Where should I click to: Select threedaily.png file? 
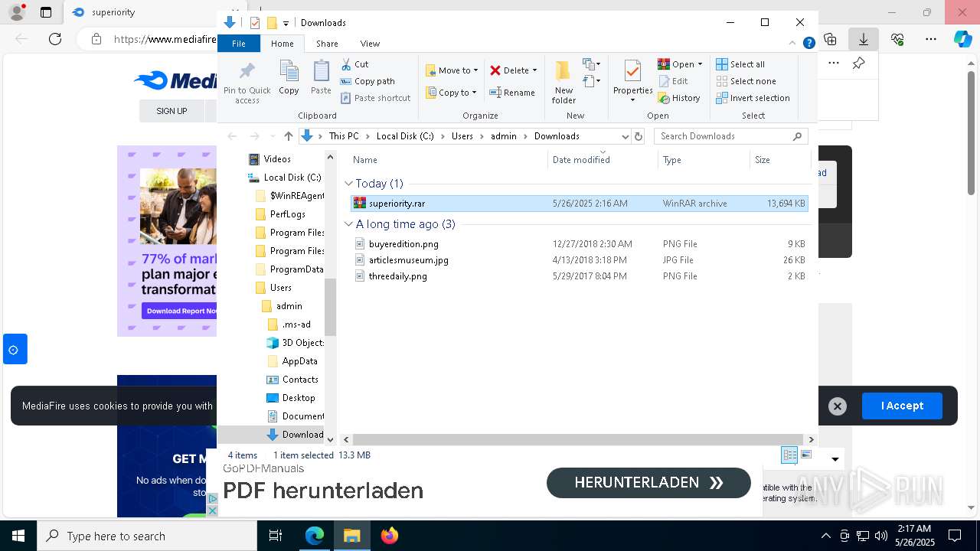click(579, 276)
